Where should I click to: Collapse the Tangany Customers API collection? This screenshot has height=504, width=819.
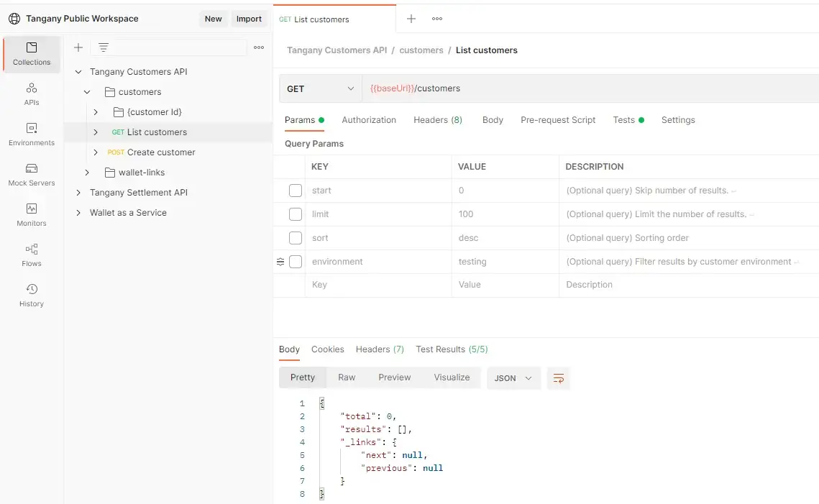[x=78, y=72]
